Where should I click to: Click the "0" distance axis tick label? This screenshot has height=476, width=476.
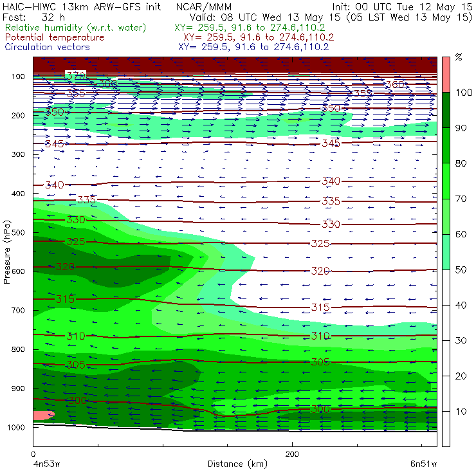(33, 454)
